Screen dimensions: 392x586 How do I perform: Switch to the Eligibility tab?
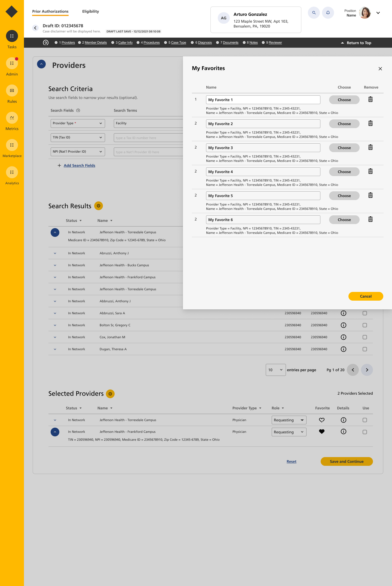91,11
